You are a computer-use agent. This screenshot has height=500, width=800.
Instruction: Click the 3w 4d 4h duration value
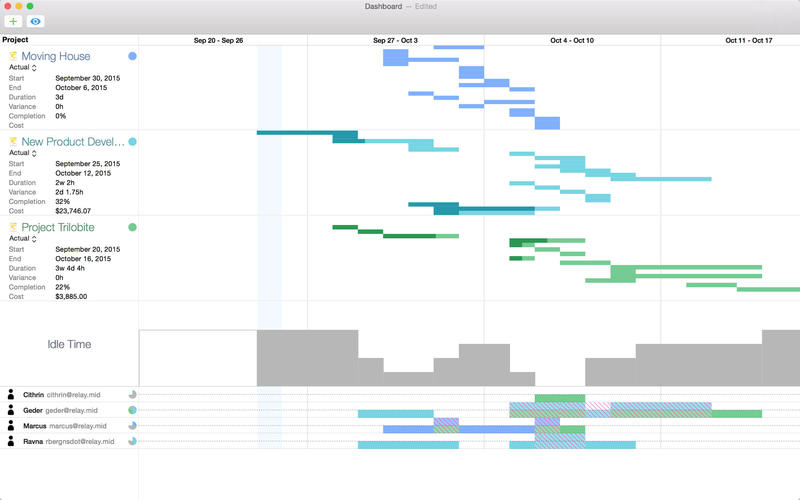pyautogui.click(x=70, y=268)
